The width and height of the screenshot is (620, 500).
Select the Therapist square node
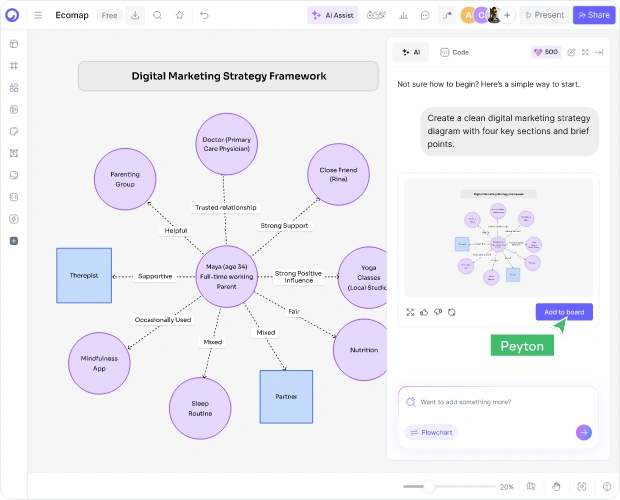pos(84,275)
